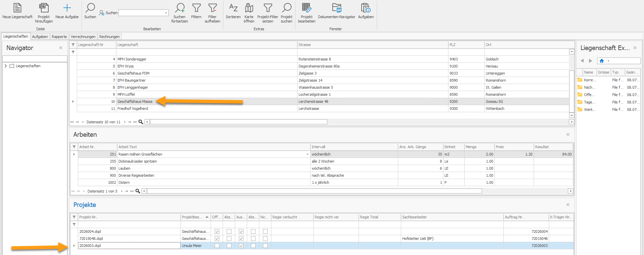Edit the project with Projekt bearbeiten
This screenshot has width=644, height=255.
(307, 13)
